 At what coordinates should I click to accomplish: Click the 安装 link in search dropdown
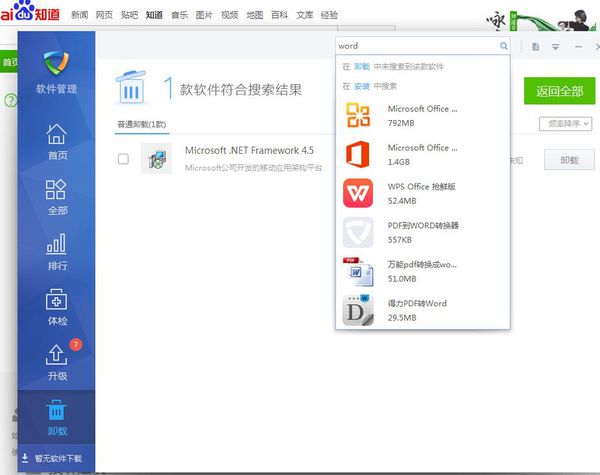coord(362,86)
